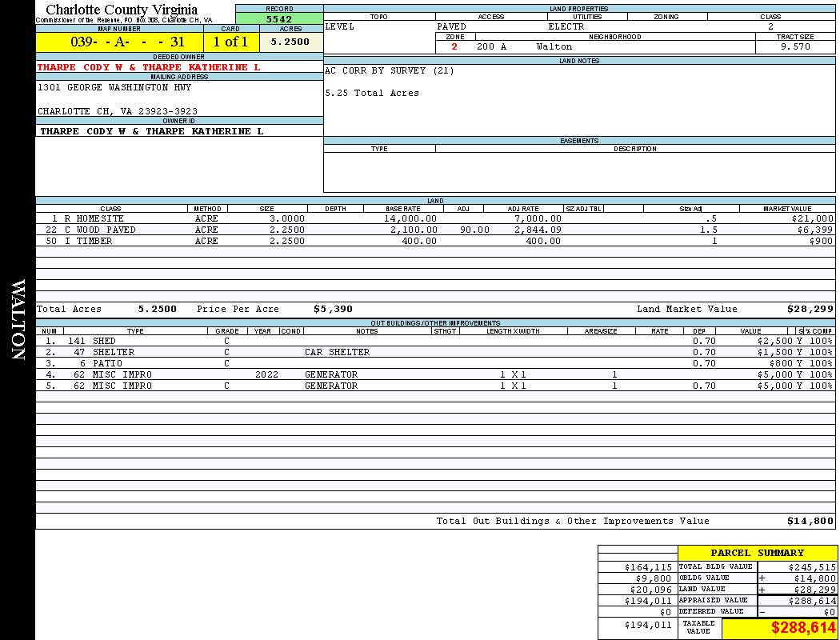Click the red taxable value $288,614

tap(803, 629)
